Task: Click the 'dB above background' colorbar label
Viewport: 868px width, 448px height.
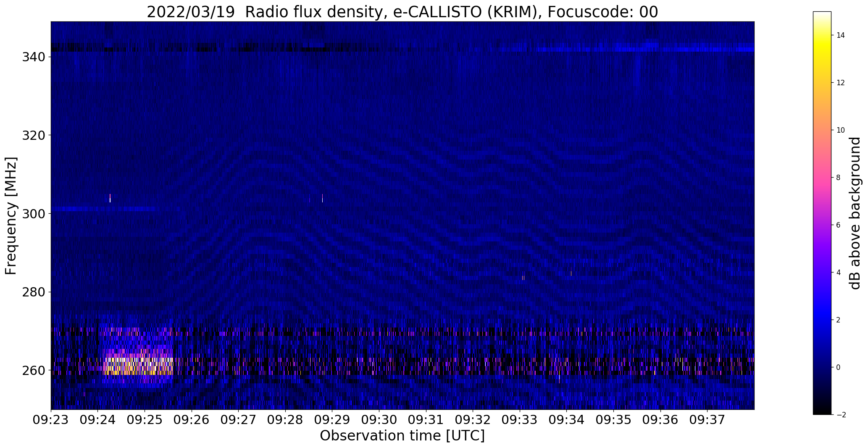Action: tap(855, 213)
